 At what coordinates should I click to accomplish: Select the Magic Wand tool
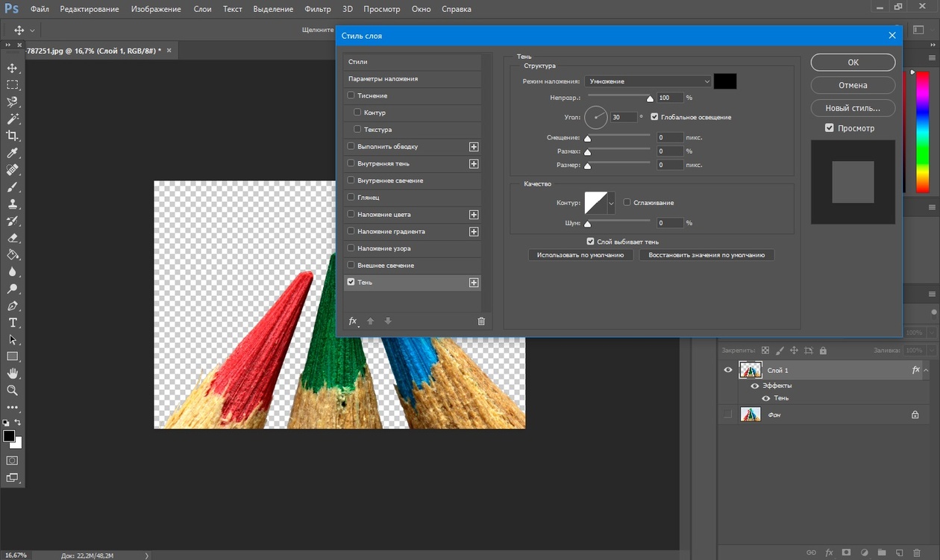(13, 119)
